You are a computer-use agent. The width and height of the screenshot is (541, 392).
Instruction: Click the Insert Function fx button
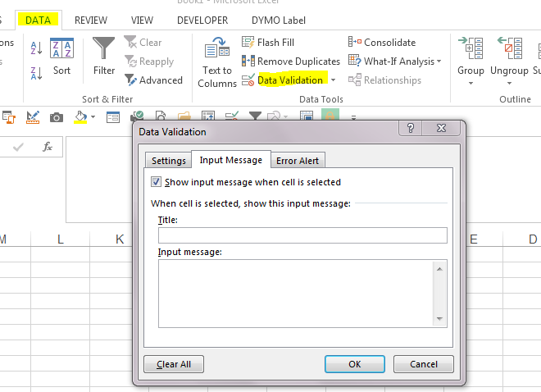click(48, 147)
